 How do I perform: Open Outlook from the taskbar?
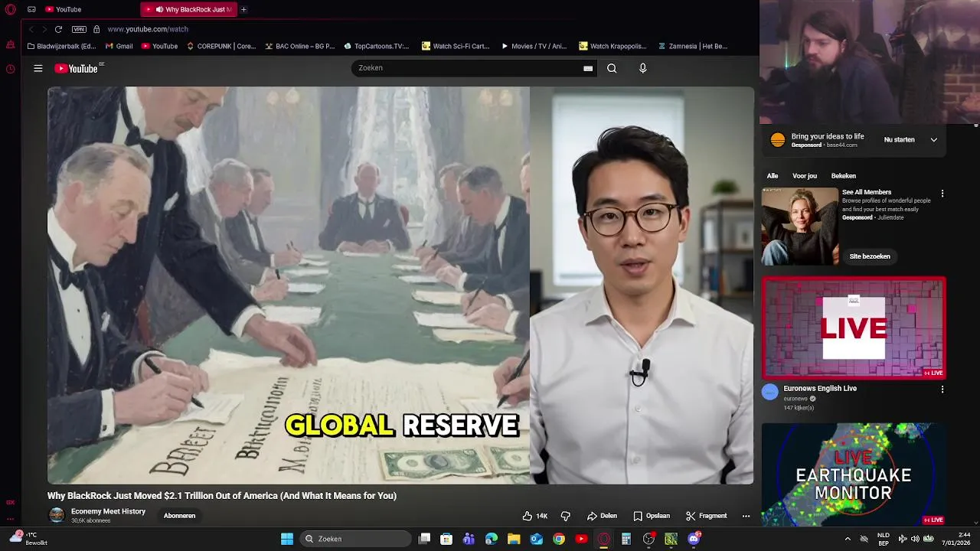click(537, 539)
